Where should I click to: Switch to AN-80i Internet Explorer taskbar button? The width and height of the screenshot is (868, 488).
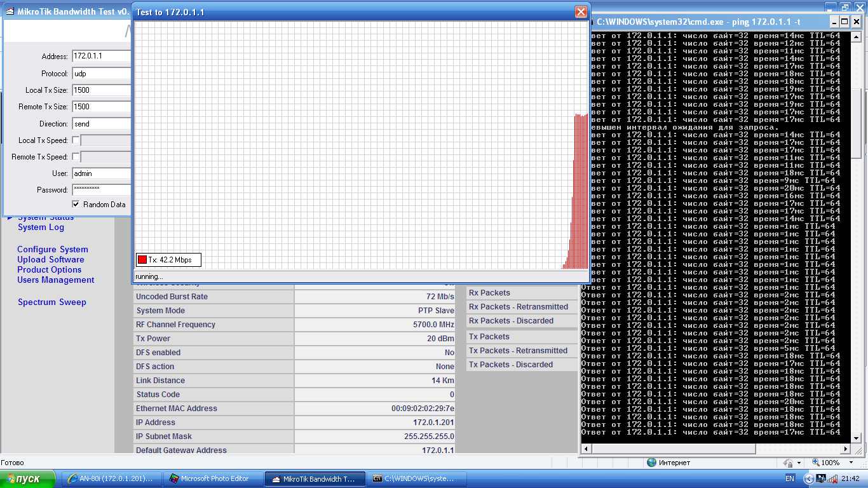[x=112, y=478]
